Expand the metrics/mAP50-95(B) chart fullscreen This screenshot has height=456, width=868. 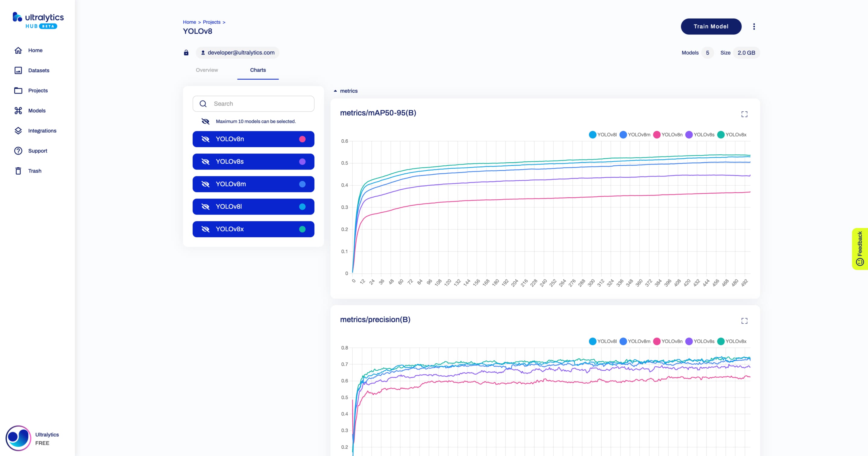click(744, 114)
